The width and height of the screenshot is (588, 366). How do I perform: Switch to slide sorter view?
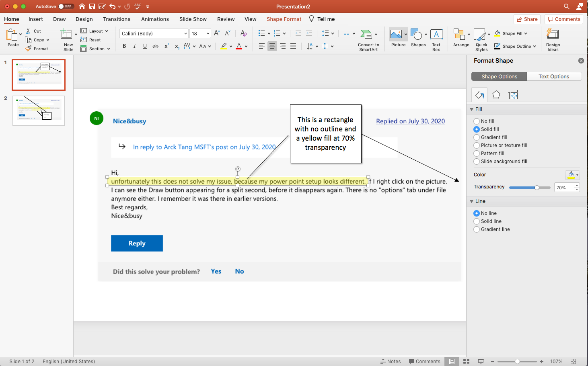(466, 362)
